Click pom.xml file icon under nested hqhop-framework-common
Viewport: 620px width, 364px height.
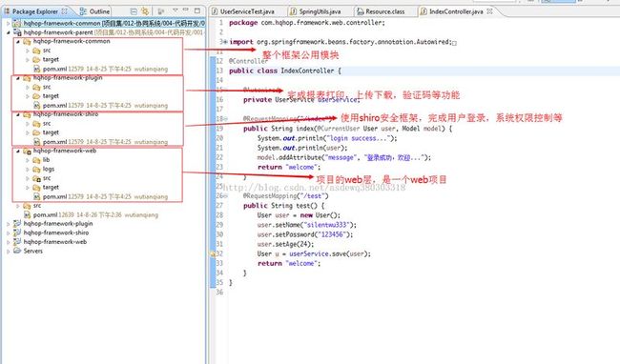[37, 70]
